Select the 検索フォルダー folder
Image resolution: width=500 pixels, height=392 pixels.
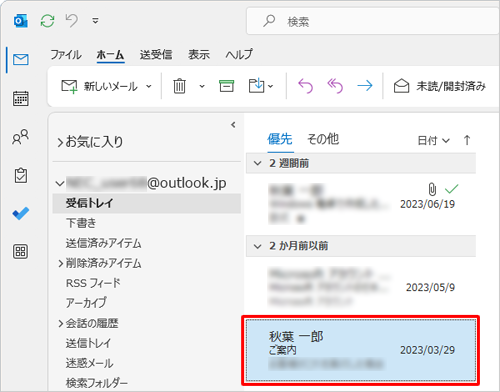point(97,383)
